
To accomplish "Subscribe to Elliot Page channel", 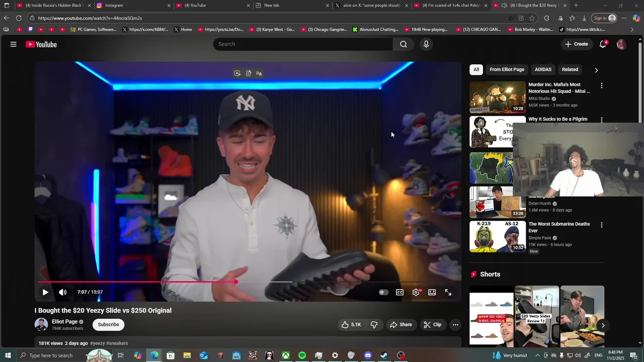I will [109, 325].
